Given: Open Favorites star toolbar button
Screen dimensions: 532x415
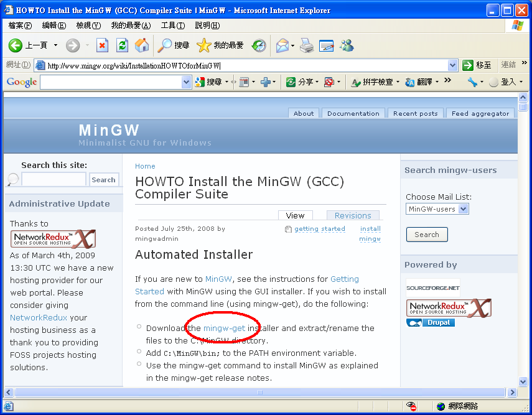Looking at the screenshot, I should pyautogui.click(x=220, y=45).
